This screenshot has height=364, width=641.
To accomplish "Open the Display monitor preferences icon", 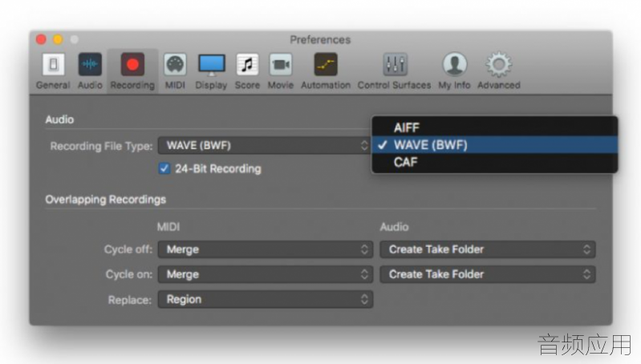I will [x=211, y=65].
